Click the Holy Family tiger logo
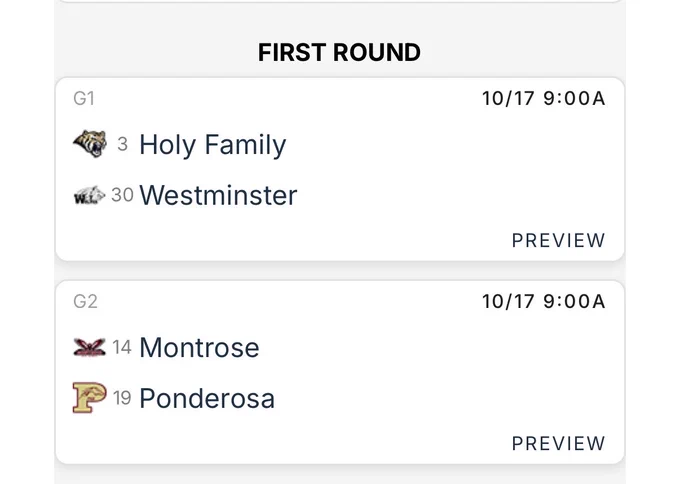The image size is (680, 484). pyautogui.click(x=90, y=144)
